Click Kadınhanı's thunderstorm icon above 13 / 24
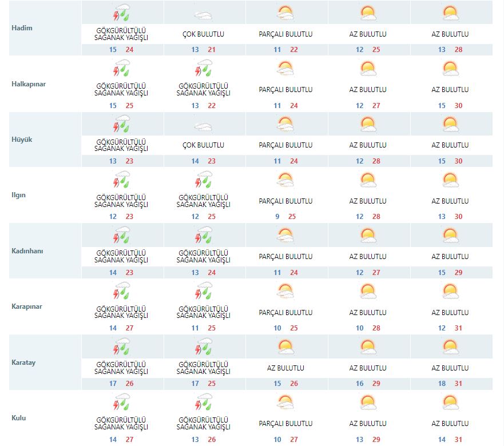Image resolution: width=504 pixels, height=446 pixels. [204, 236]
